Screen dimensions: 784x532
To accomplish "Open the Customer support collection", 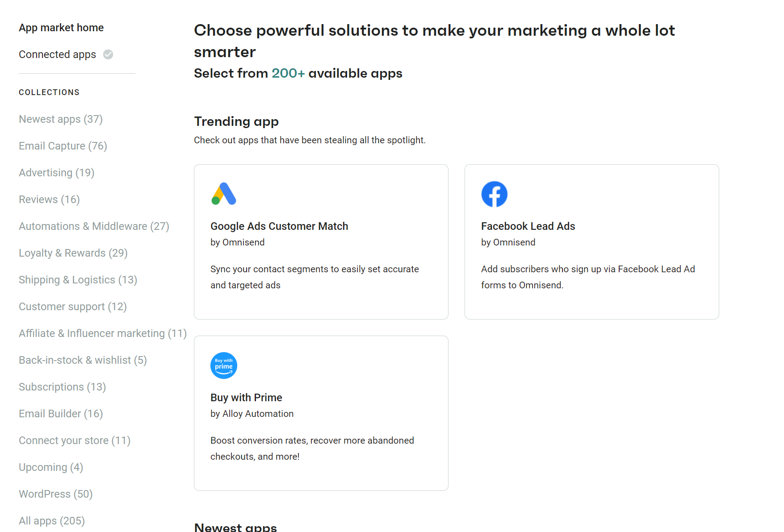I will point(72,307).
